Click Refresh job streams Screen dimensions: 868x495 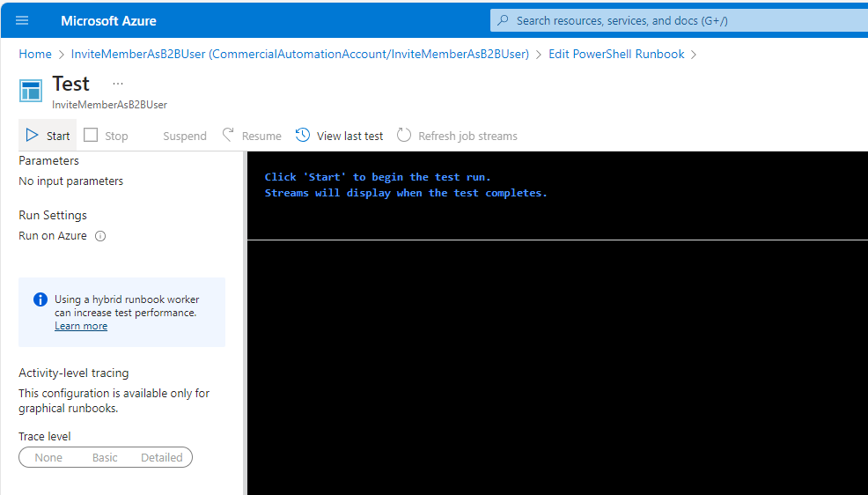click(x=457, y=136)
